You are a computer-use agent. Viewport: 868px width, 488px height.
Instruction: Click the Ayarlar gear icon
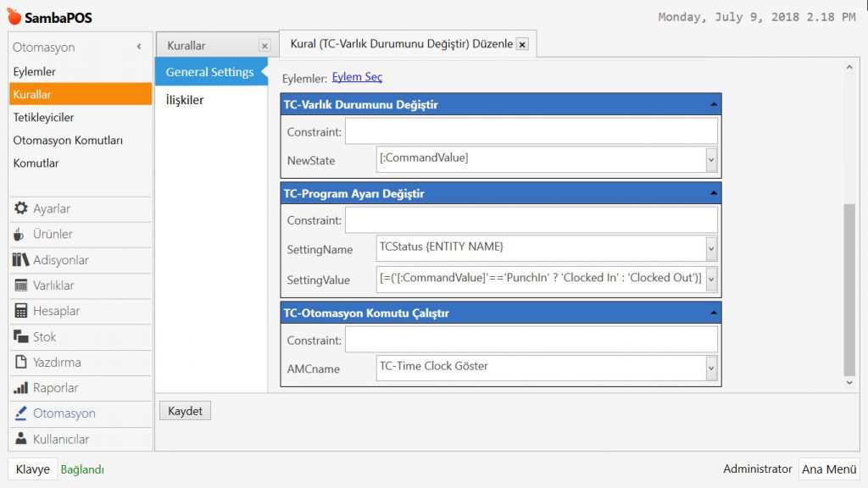click(21, 208)
